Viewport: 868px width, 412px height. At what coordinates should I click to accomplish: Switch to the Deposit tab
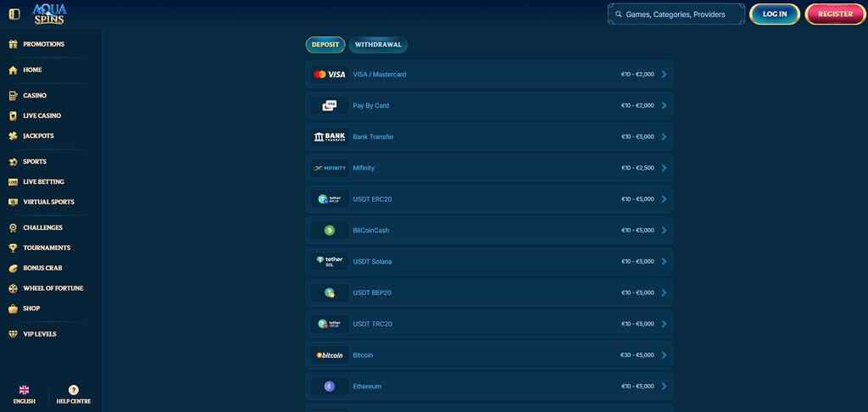325,45
